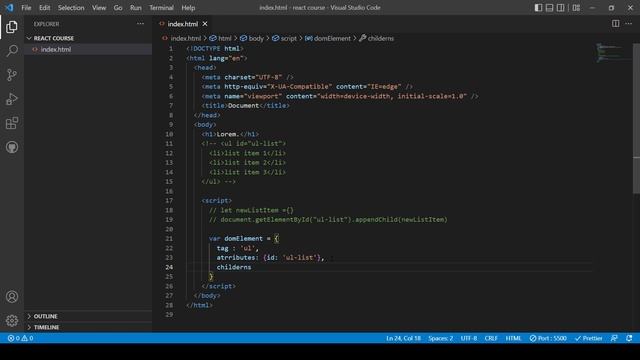Open the Source Control view

click(12, 75)
